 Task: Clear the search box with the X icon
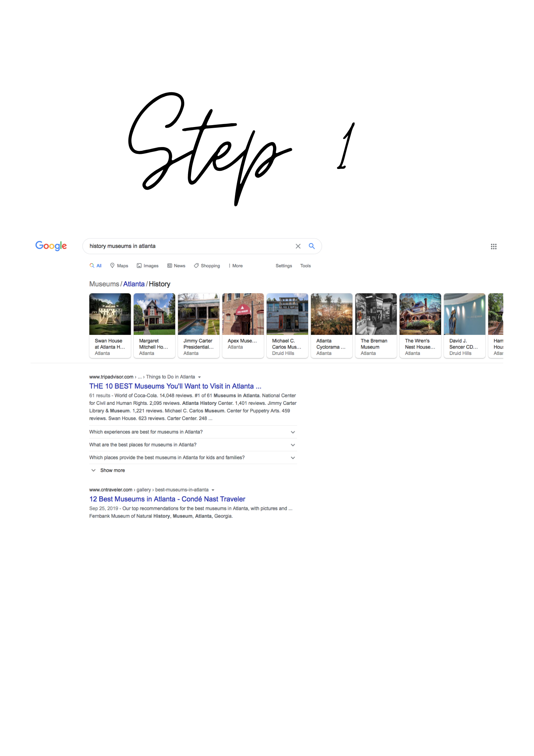298,246
